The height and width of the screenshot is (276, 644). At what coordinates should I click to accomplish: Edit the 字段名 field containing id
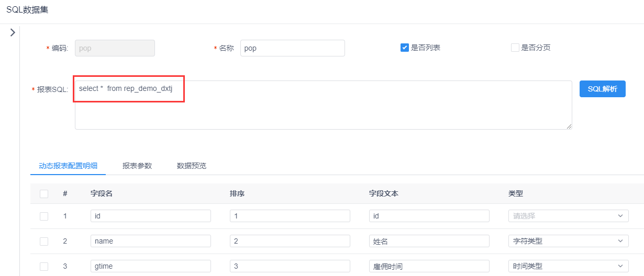pos(151,216)
